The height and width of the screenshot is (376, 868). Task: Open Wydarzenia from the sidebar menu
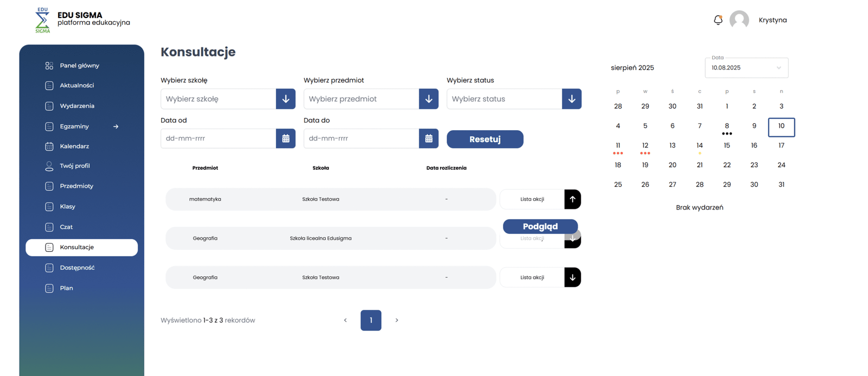click(76, 106)
